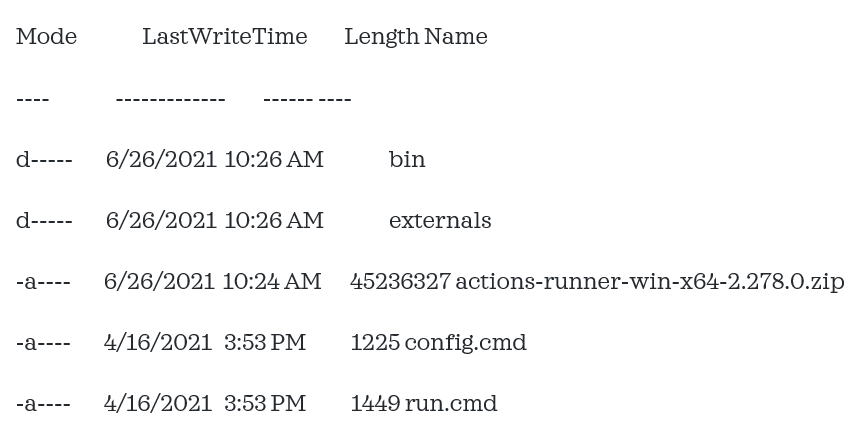This screenshot has height=447, width=859.
Task: Click the run.cmd file name
Action: (x=451, y=404)
